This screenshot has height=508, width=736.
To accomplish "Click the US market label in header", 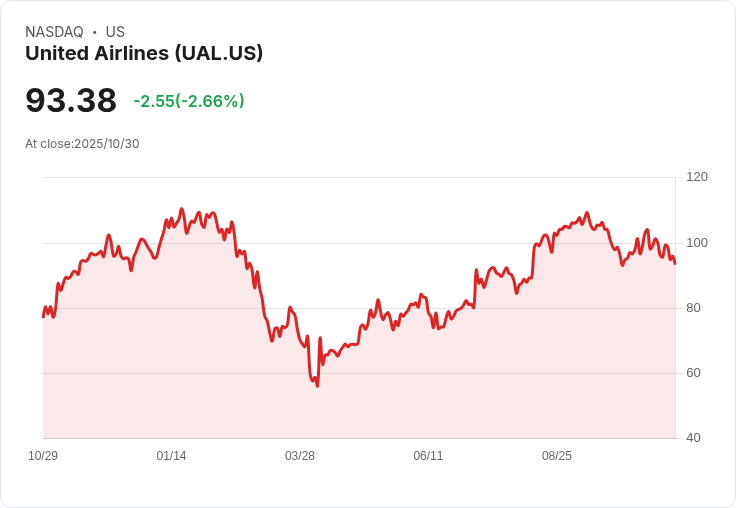I will 115,32.
